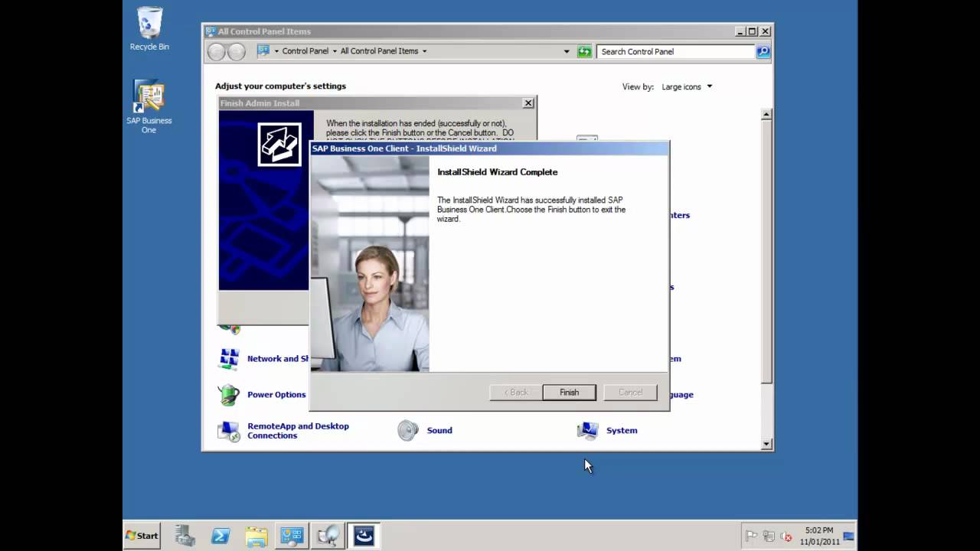Open the Start menu
Screen dimensions: 980x551
click(142, 536)
